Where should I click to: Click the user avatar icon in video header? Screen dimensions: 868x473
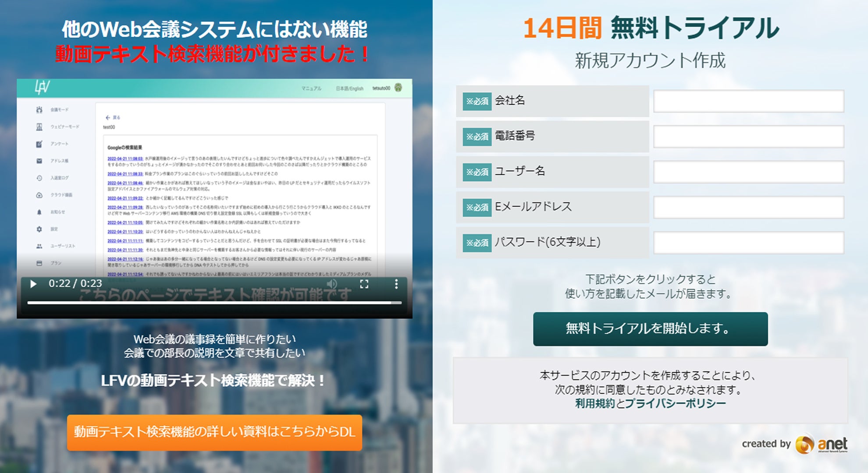click(398, 88)
